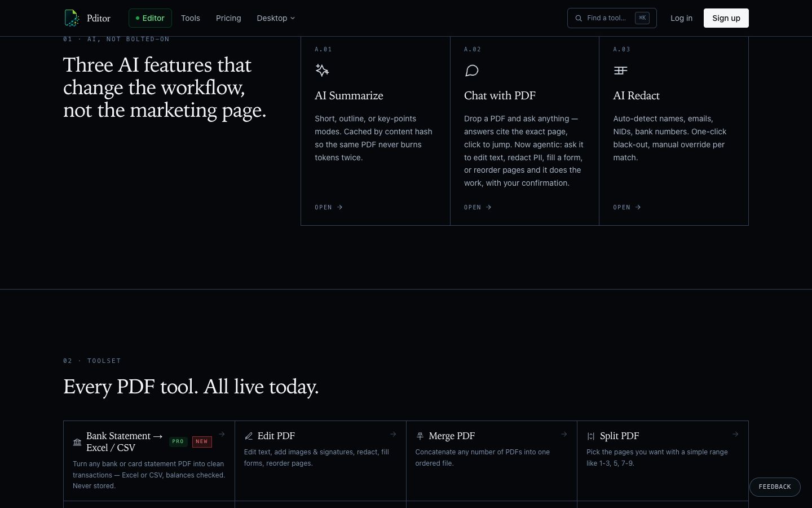
Task: Click the Chat with PDF bubble icon
Action: [471, 71]
